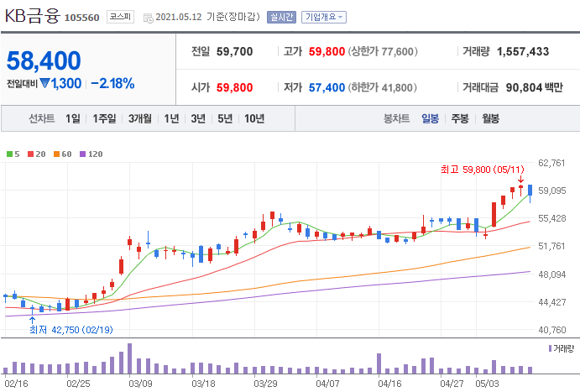Click the 최저 42,750 (02/19) label
This screenshot has height=392, width=580.
pyautogui.click(x=71, y=330)
